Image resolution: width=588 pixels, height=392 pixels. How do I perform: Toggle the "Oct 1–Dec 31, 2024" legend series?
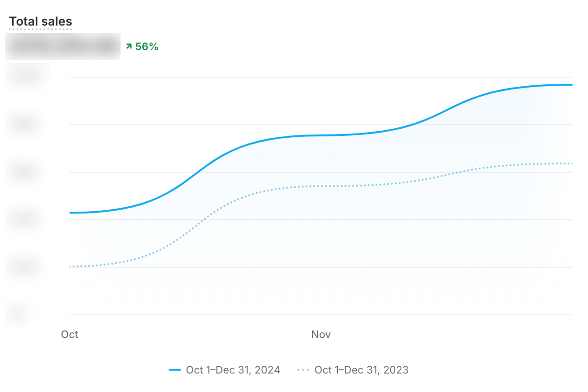(233, 370)
